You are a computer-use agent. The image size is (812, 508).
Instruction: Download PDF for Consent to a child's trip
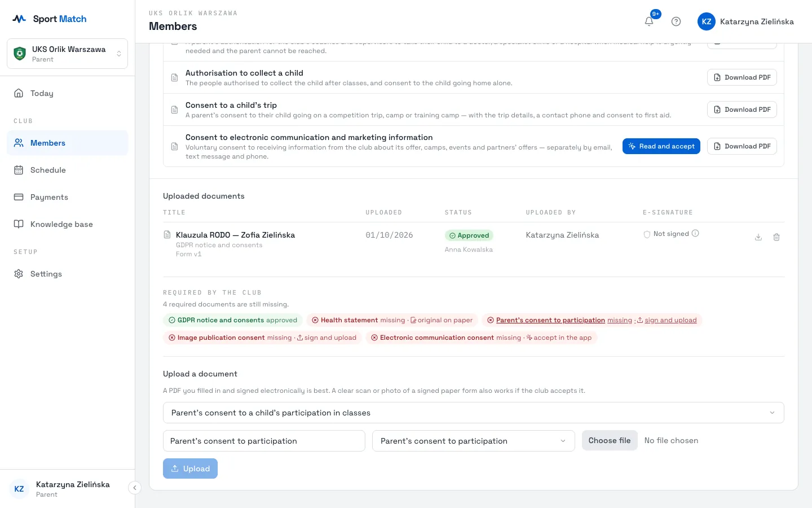tap(742, 110)
